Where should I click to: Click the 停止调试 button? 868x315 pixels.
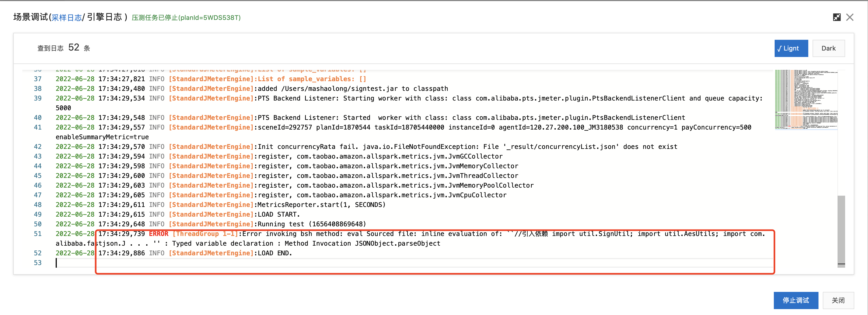(796, 300)
